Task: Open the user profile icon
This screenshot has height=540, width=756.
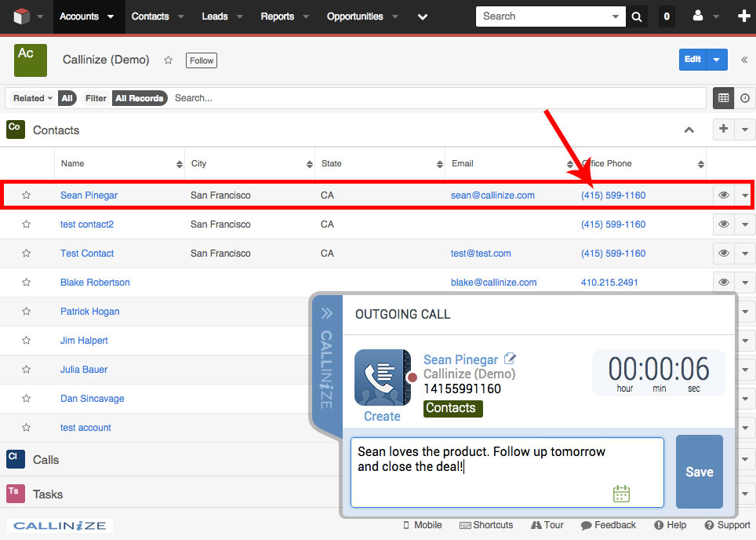Action: point(698,16)
